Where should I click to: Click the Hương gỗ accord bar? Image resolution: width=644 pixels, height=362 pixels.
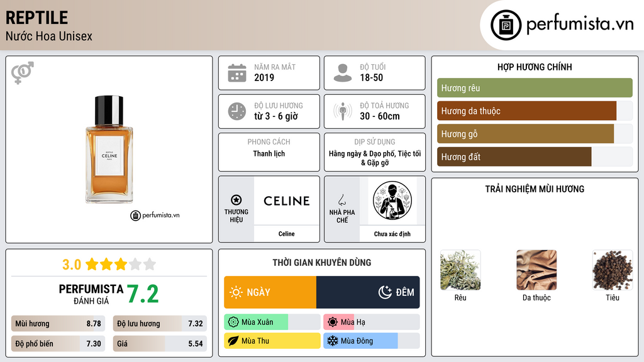click(x=535, y=134)
